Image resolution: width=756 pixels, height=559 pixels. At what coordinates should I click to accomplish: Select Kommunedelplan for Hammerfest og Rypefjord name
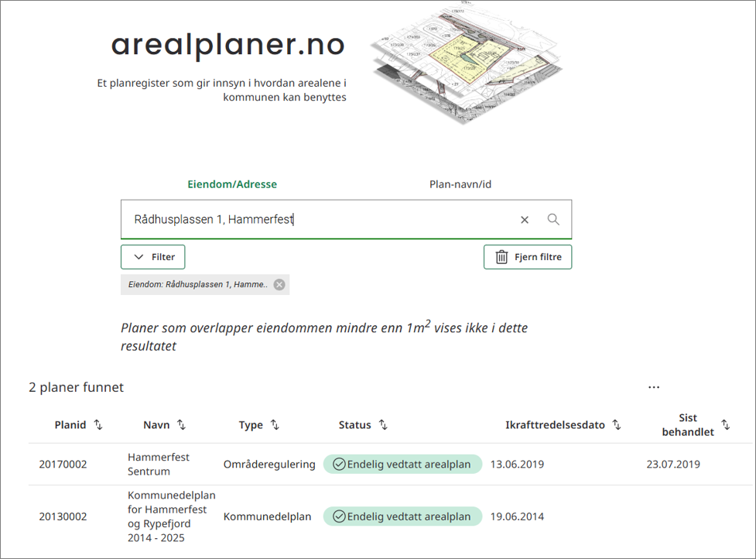172,516
